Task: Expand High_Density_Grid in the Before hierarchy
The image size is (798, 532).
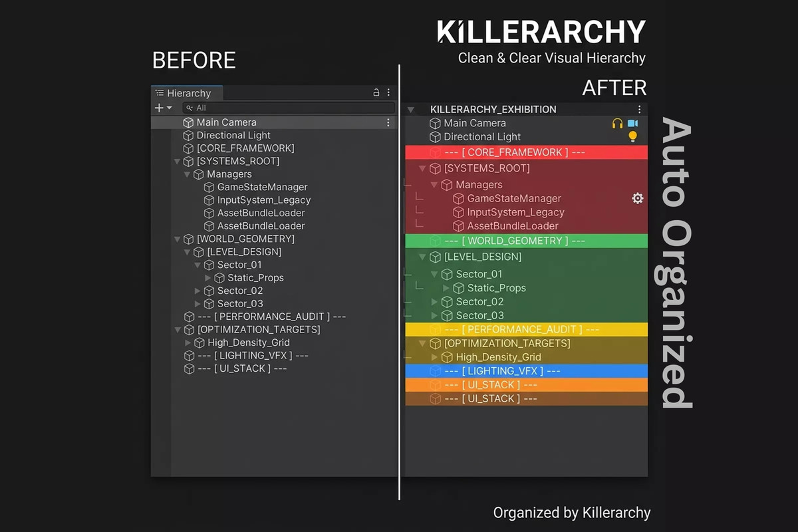Action: (188, 342)
